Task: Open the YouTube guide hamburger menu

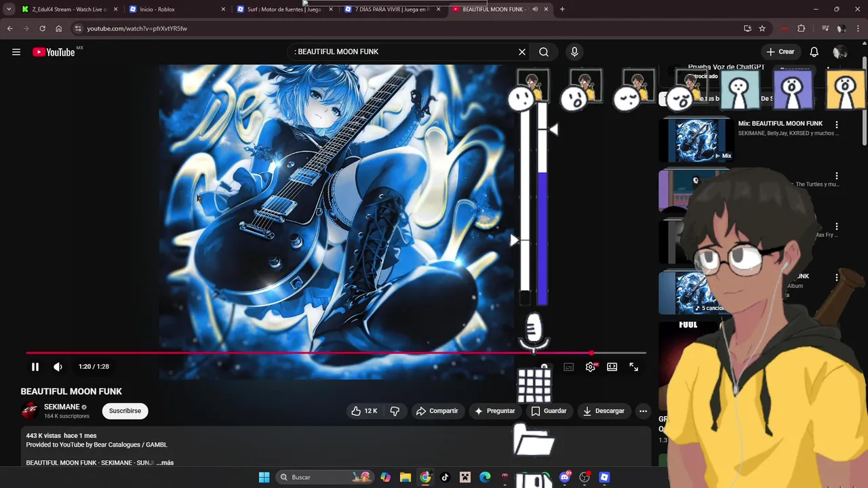Action: click(16, 52)
